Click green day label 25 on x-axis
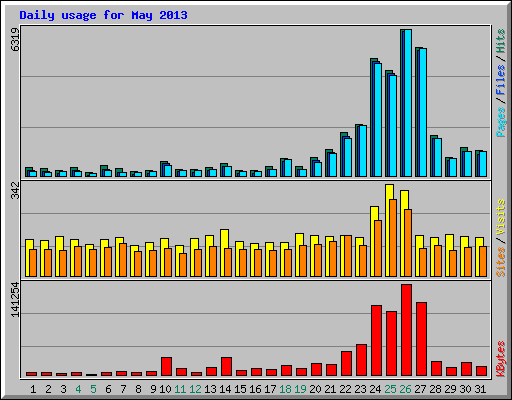 pyautogui.click(x=390, y=389)
